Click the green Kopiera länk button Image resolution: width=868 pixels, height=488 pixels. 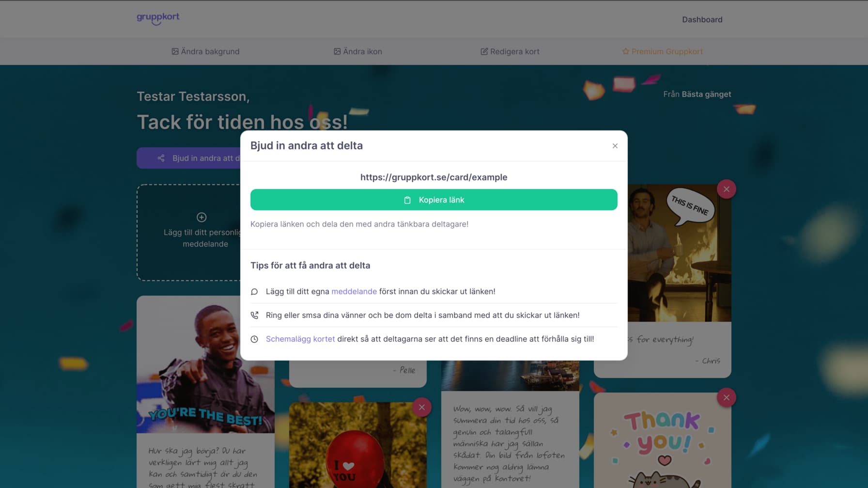(x=434, y=200)
